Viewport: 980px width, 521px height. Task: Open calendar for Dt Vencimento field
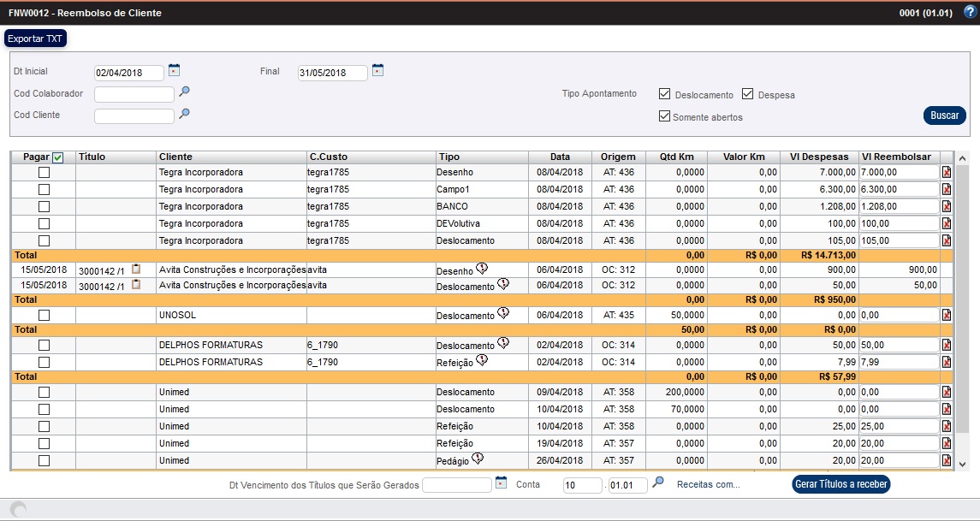point(502,483)
